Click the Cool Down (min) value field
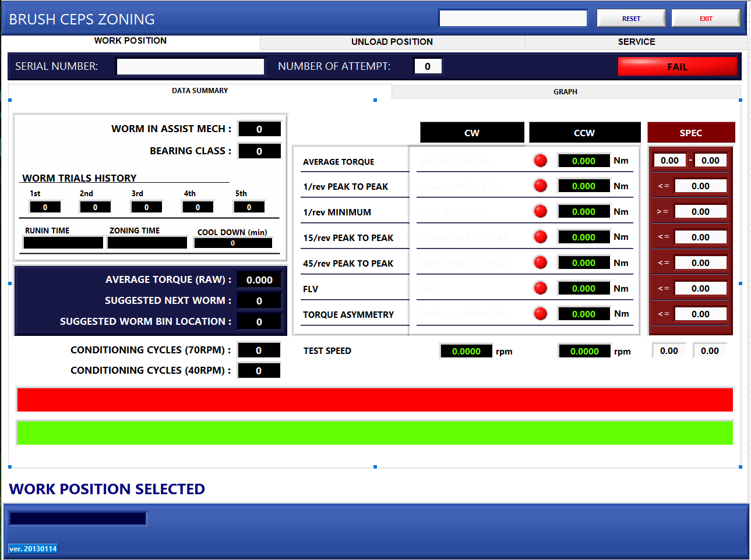This screenshot has width=751, height=560. coord(233,243)
